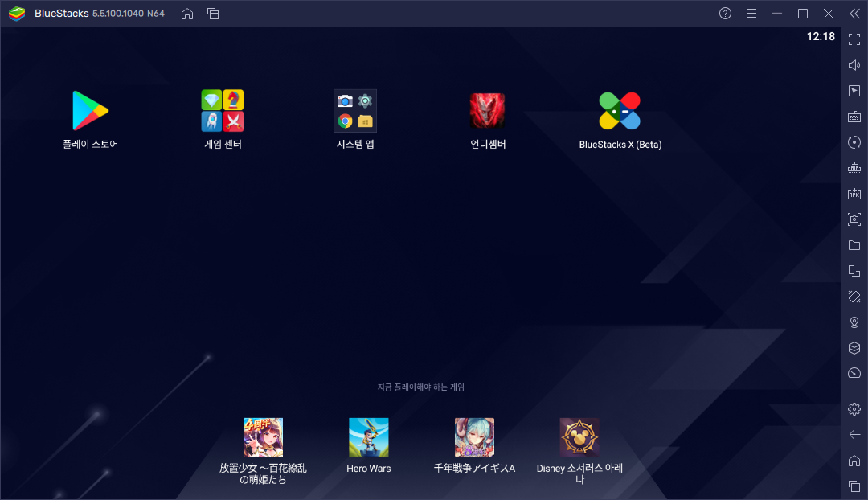This screenshot has height=500, width=868.
Task: Click the shake device icon
Action: [x=854, y=297]
